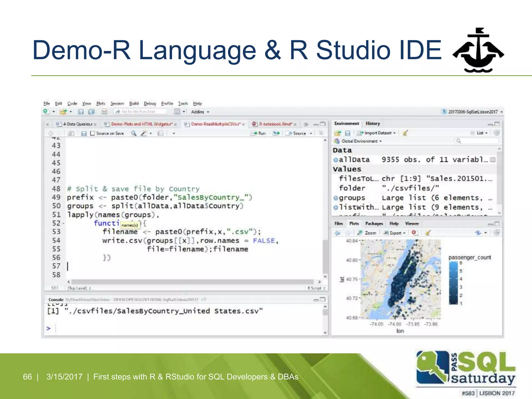Collapse the code fold arrow at line 52
The width and height of the screenshot is (532, 399).
[x=63, y=223]
